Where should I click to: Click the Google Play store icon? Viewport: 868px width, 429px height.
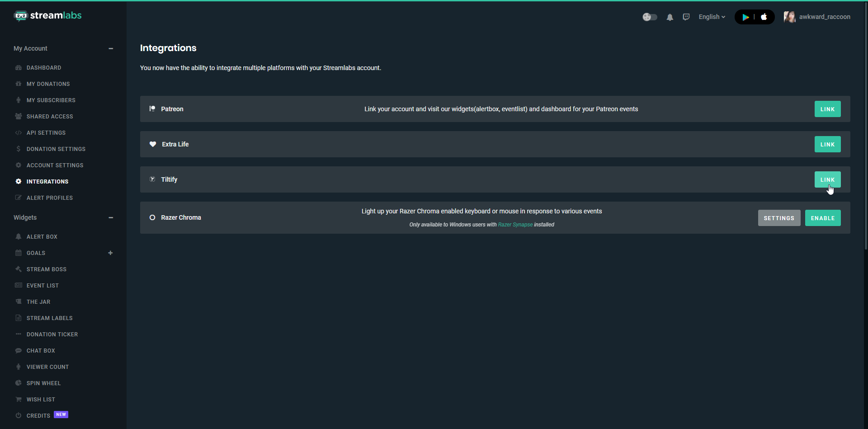pos(745,17)
